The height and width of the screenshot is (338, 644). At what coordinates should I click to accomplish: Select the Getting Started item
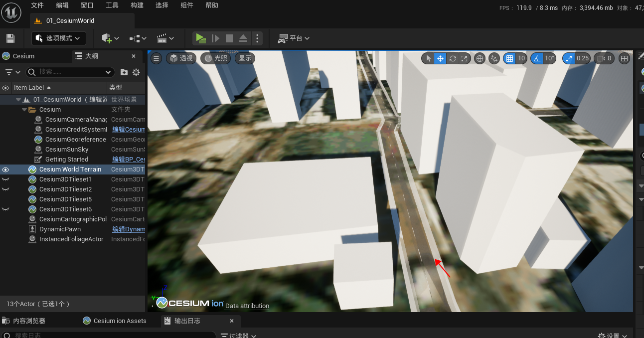click(x=67, y=160)
